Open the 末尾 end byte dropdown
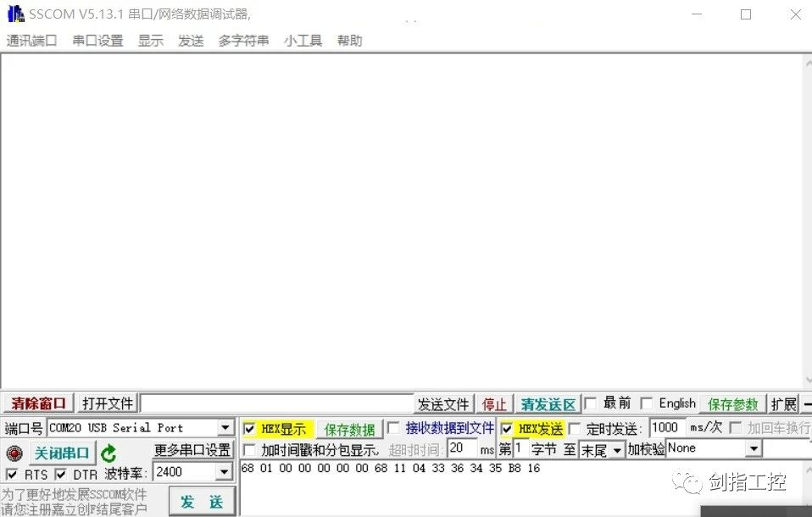The height and width of the screenshot is (517, 812). 615,451
